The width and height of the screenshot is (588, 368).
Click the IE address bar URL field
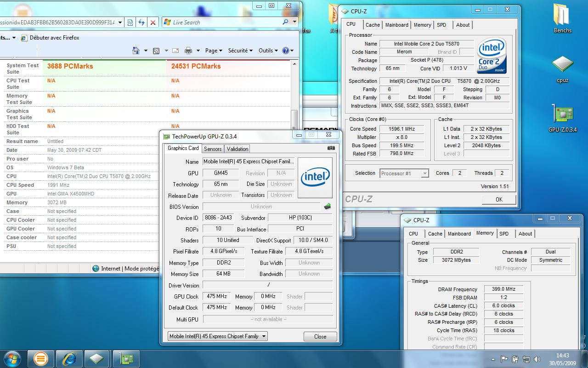point(58,22)
